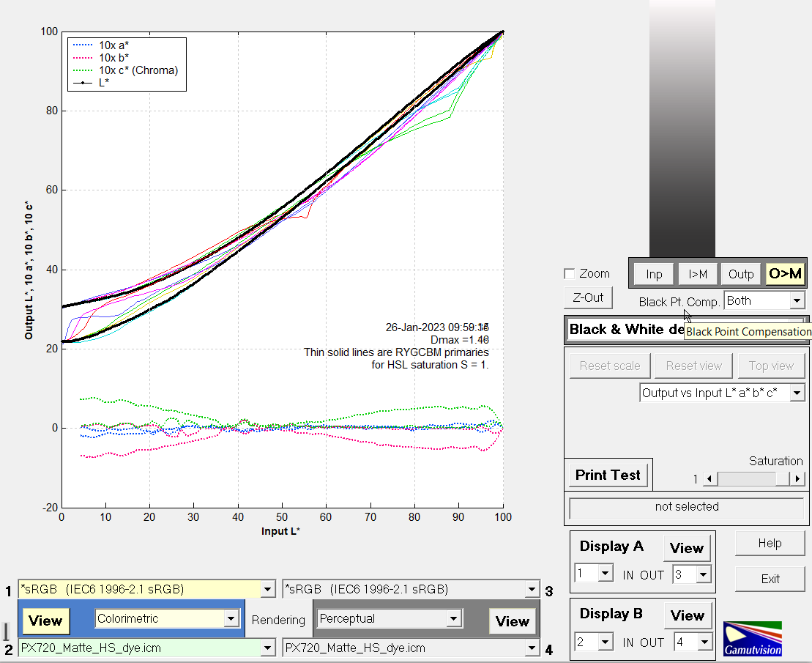812x663 pixels.
Task: Open the Perceptual rendering intent dropdown
Action: (454, 619)
